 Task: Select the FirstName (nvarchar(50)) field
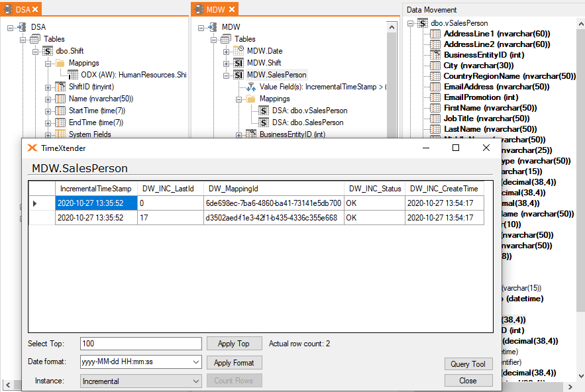[490, 108]
